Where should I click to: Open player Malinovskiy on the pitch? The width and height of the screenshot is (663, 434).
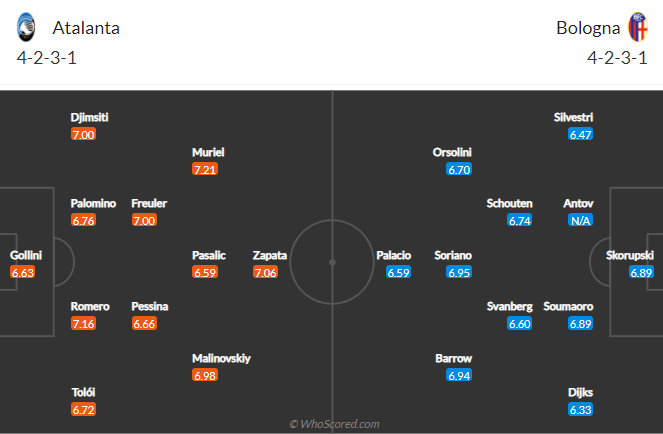coord(221,358)
